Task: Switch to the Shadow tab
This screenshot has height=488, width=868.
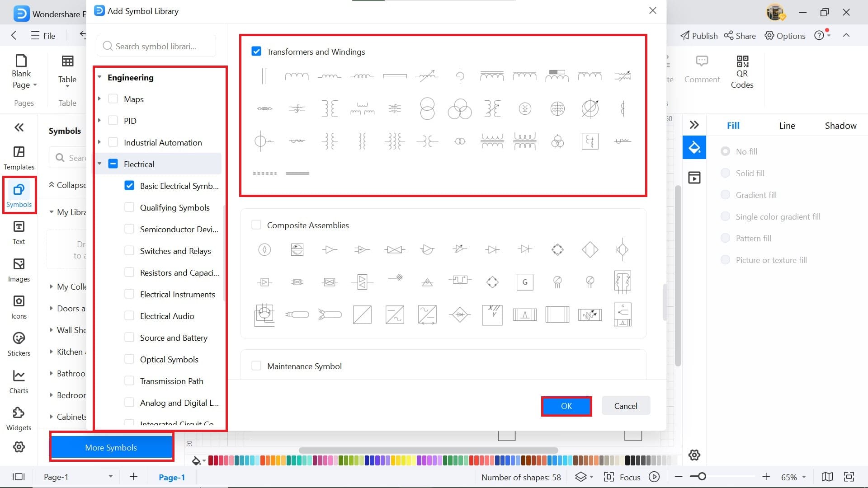Action: (x=840, y=126)
